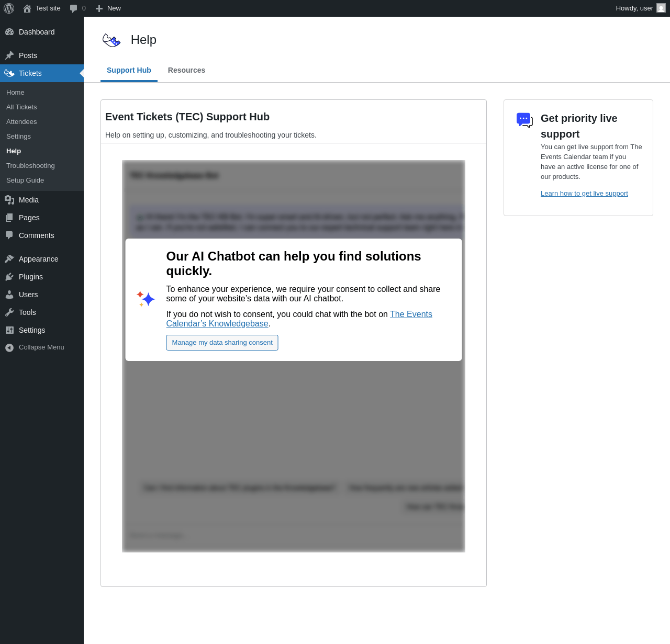Open The Events Calendar's Knowledgebase link
This screenshot has width=670, height=644.
coord(299,319)
